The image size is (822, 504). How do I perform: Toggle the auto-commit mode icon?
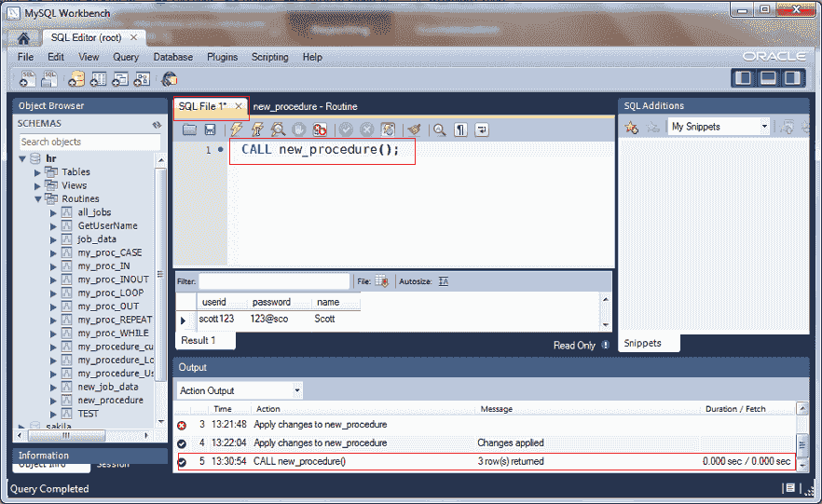pyautogui.click(x=388, y=129)
